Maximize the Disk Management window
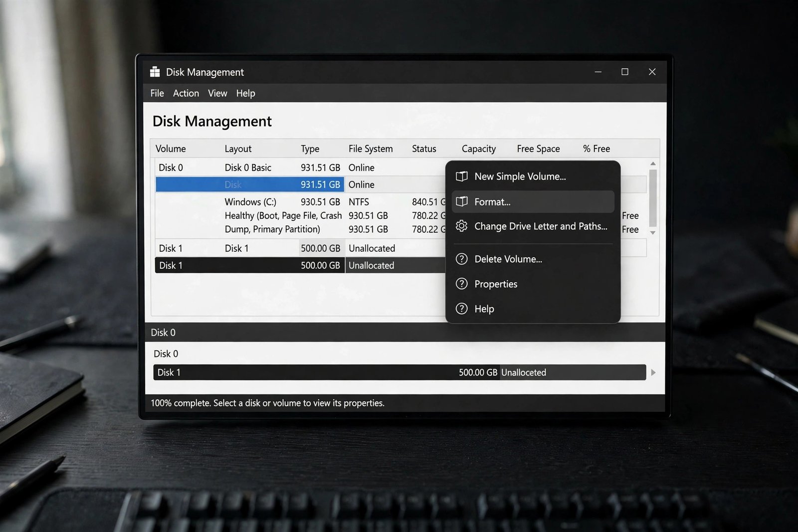 tap(625, 72)
